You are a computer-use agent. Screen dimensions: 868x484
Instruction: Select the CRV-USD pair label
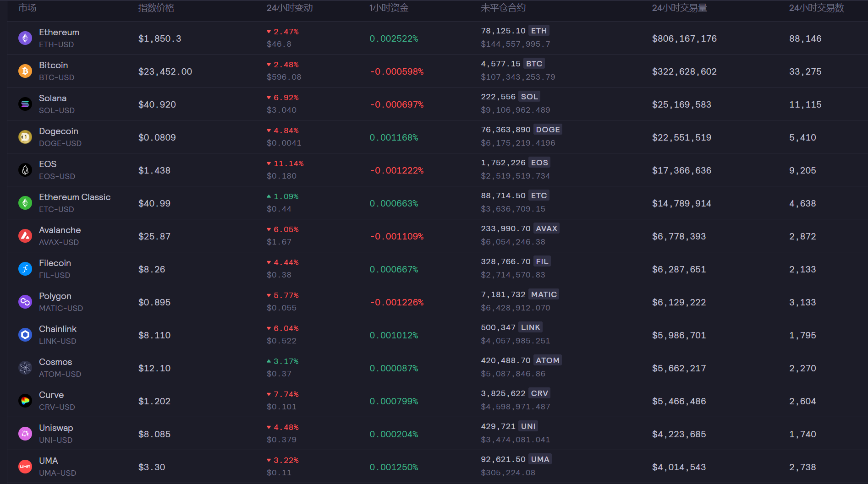coord(57,407)
